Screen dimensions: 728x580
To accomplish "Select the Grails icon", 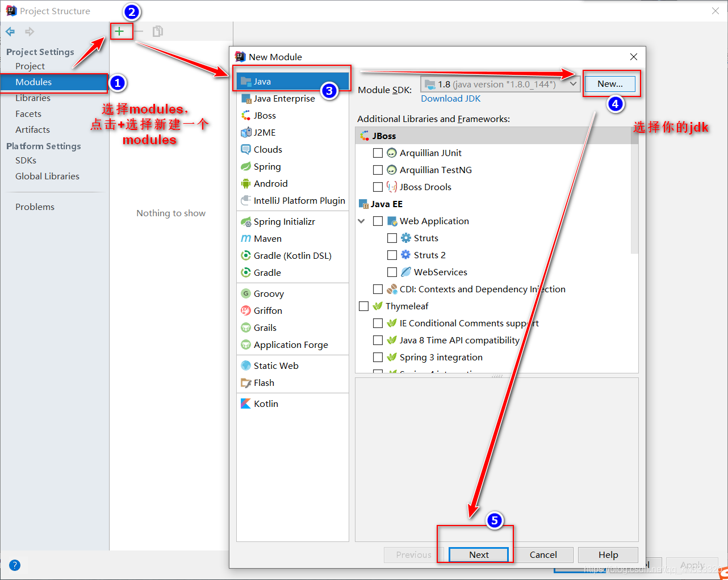I will (246, 328).
